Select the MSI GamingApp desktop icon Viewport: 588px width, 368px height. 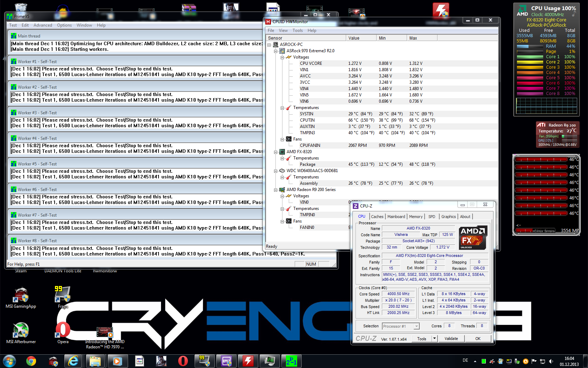[21, 298]
